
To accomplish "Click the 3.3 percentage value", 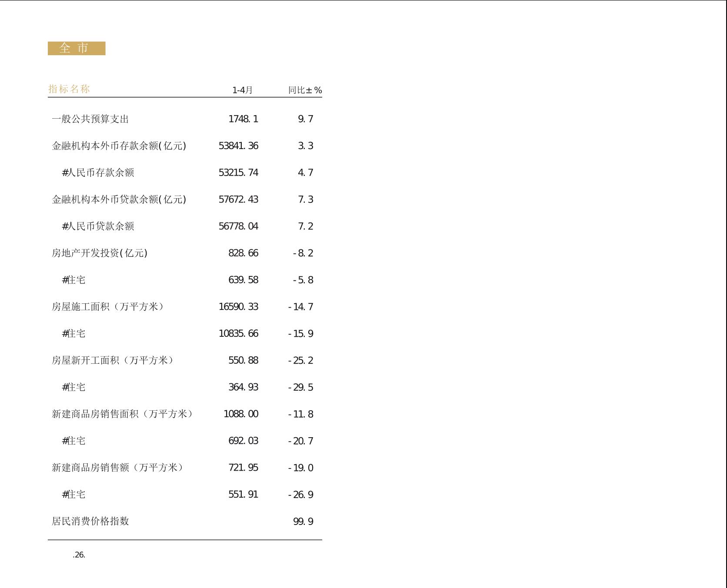I will tap(306, 146).
